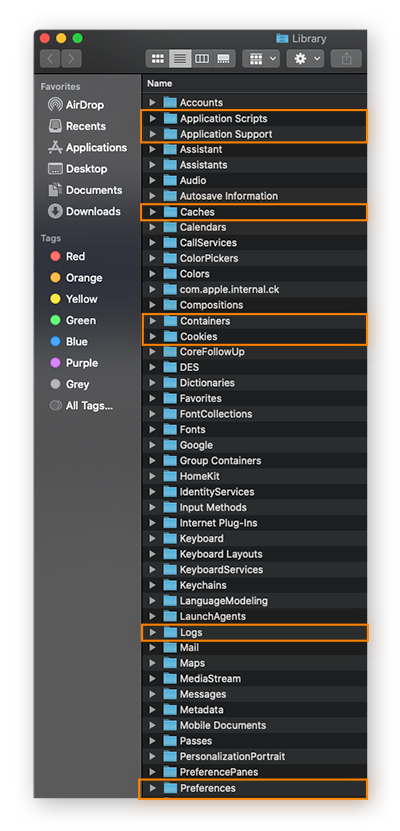Expand the Logs folder
Screen dimensions: 400x831
[x=153, y=632]
